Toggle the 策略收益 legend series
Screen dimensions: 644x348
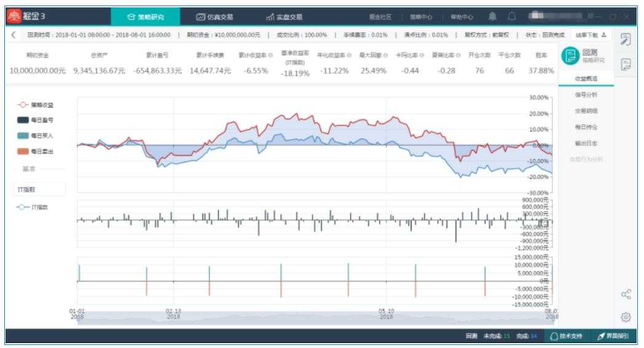(x=35, y=105)
